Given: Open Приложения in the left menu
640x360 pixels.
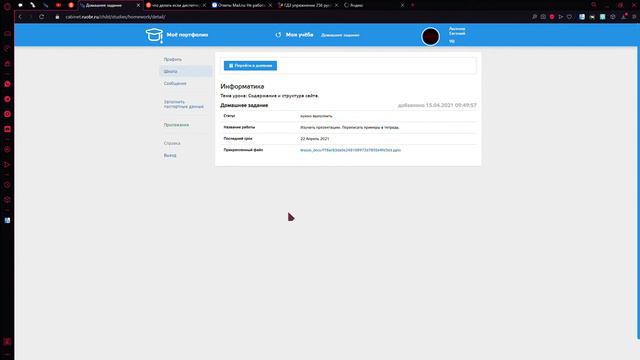Looking at the screenshot, I should click(176, 125).
